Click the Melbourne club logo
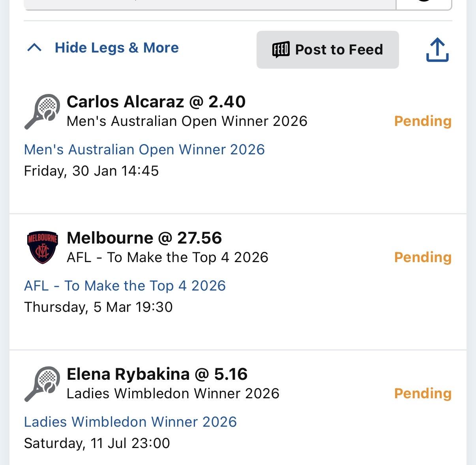Viewport: 476px width, 465px height. tap(42, 247)
